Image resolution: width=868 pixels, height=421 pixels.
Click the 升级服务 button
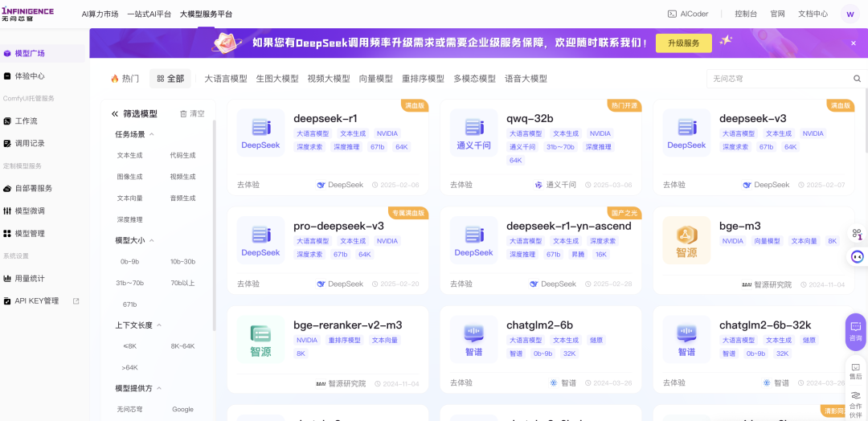[x=684, y=43]
